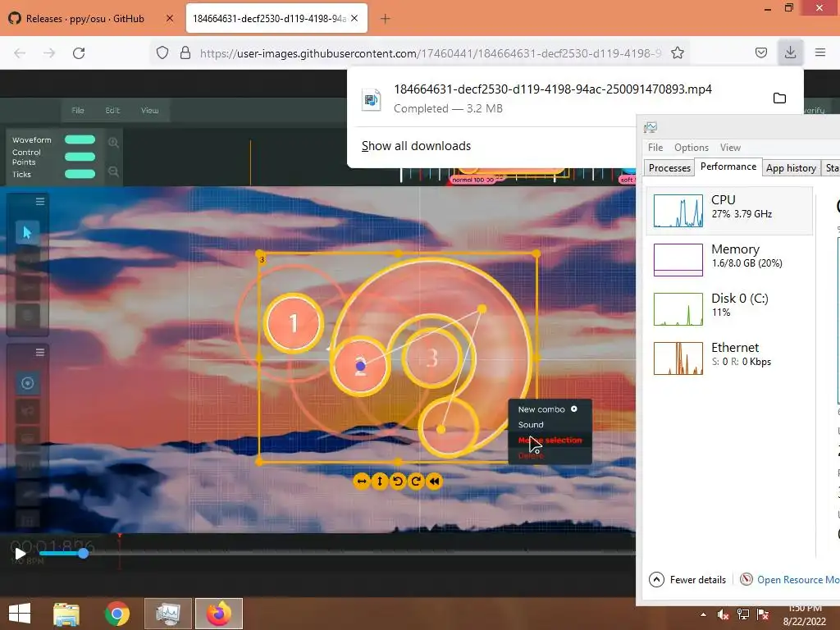Reload the current page
Screen dimensions: 840x630
coord(79,52)
